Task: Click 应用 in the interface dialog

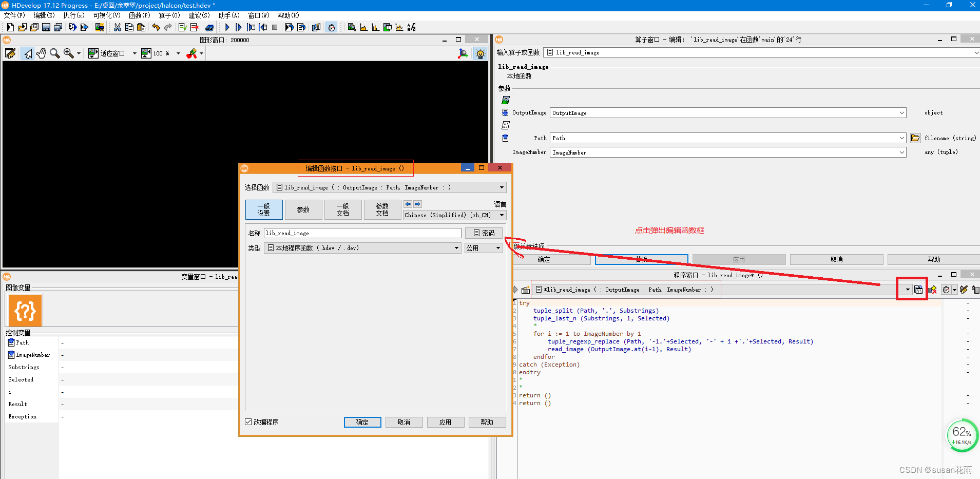Action: 446,422
